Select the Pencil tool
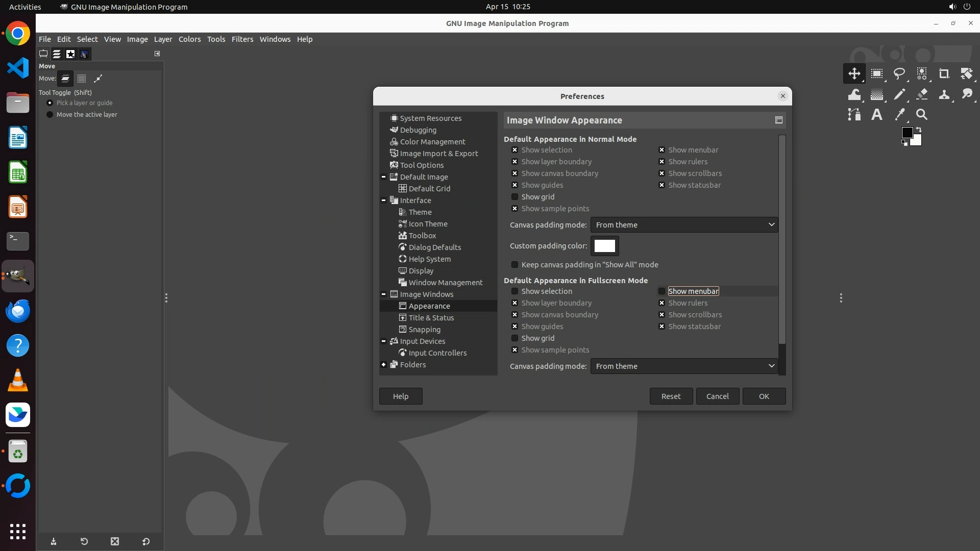The image size is (980, 551). [x=899, y=94]
